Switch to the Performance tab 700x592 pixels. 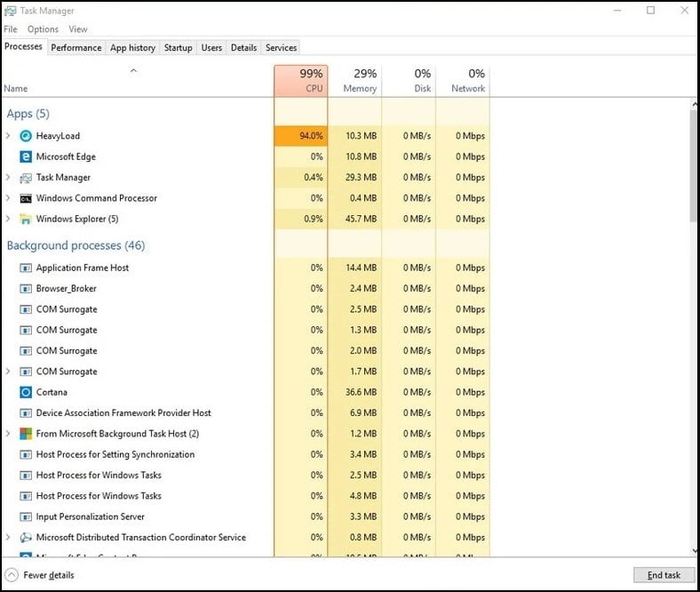point(76,48)
